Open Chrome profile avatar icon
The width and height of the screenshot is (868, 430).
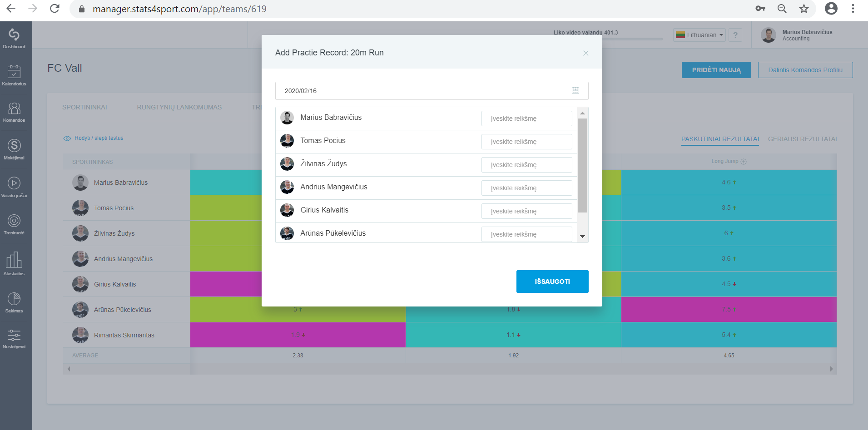(x=831, y=9)
